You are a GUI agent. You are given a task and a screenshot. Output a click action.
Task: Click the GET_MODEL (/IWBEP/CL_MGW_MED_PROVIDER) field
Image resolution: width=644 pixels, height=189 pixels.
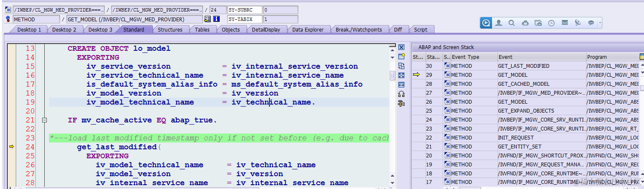click(x=135, y=19)
